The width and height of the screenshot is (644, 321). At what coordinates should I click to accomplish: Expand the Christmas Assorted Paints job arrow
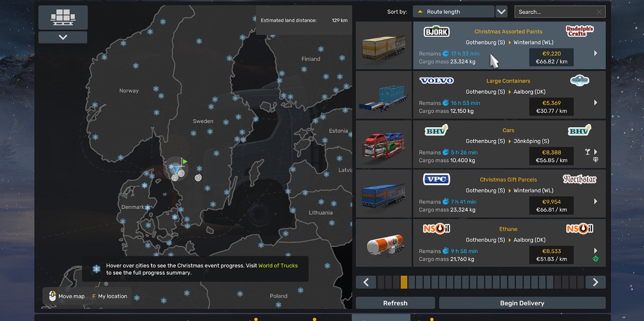click(596, 53)
